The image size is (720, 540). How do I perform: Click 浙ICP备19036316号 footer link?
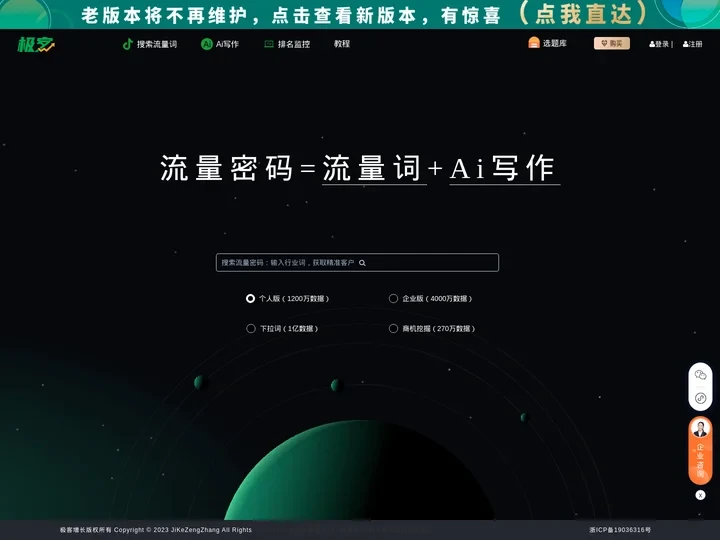(620, 530)
